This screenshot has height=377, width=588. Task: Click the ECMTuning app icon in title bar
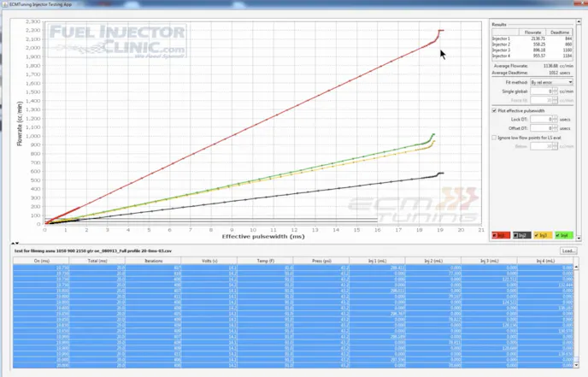coord(6,4)
